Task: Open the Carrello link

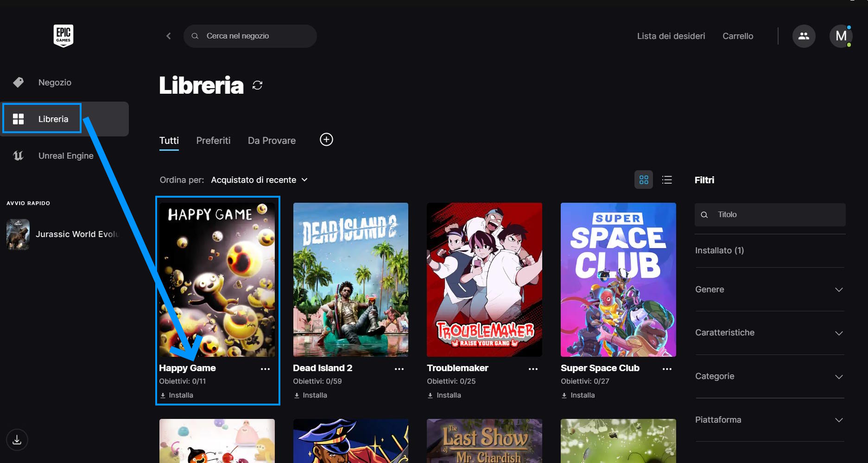Action: coord(738,36)
